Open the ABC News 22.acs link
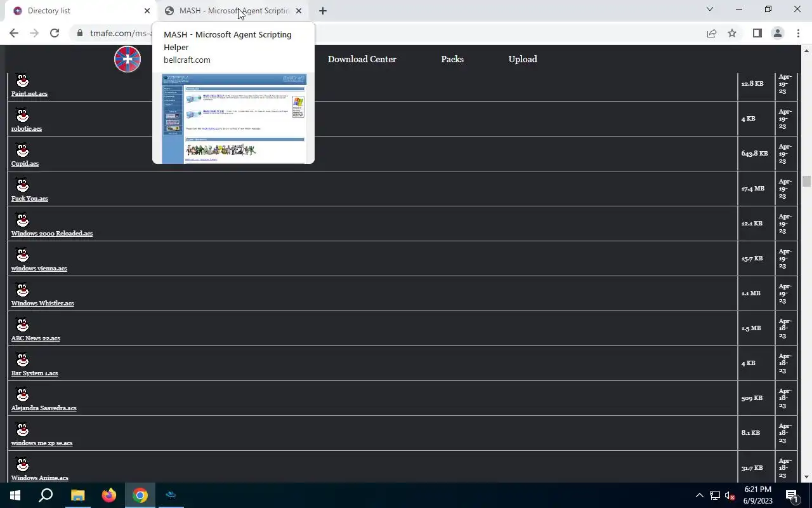The image size is (812, 508). coord(36,338)
